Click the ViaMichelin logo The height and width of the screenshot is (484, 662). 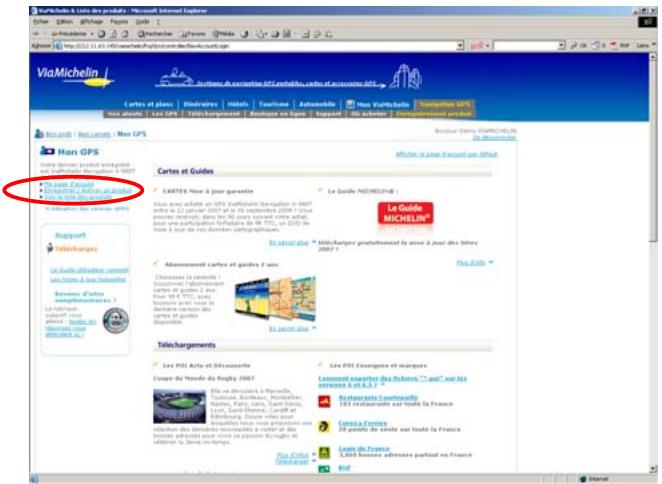[x=74, y=76]
